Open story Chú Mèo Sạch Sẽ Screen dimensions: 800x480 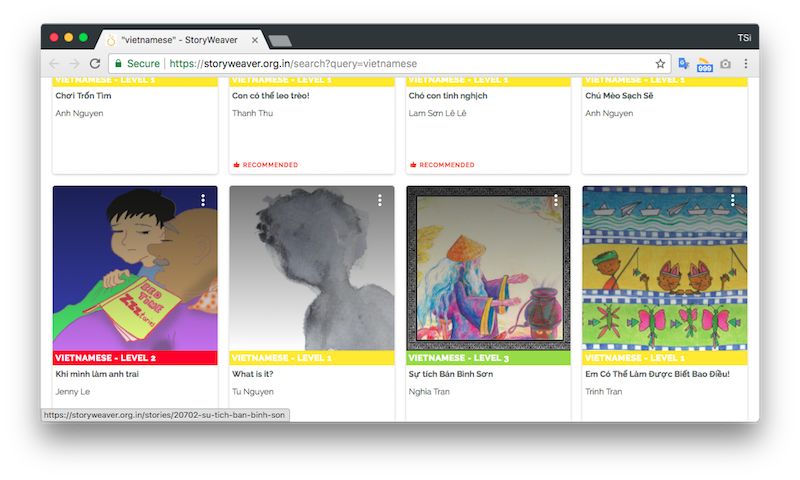coord(619,95)
